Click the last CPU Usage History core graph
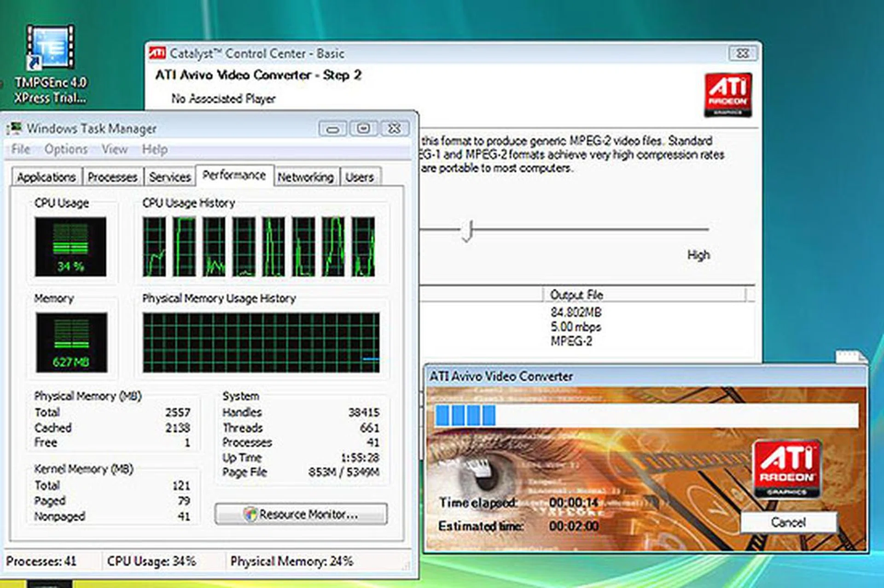 pyautogui.click(x=363, y=247)
